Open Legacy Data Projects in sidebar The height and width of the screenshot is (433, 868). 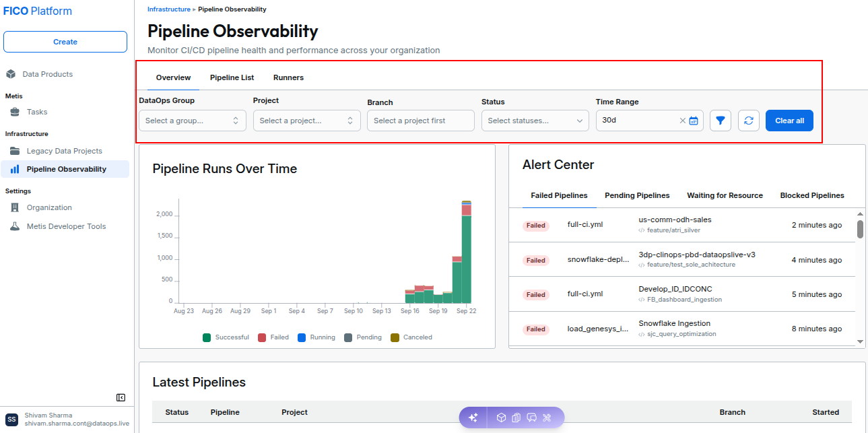pos(65,151)
